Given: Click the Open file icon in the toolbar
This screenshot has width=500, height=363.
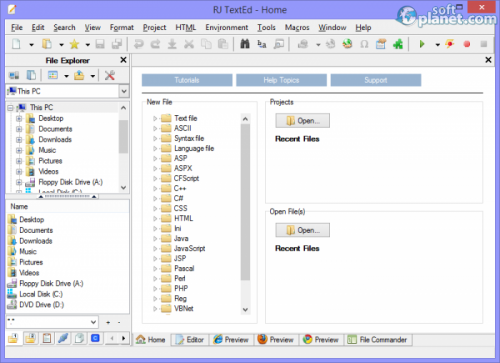Looking at the screenshot, I should click(47, 44).
